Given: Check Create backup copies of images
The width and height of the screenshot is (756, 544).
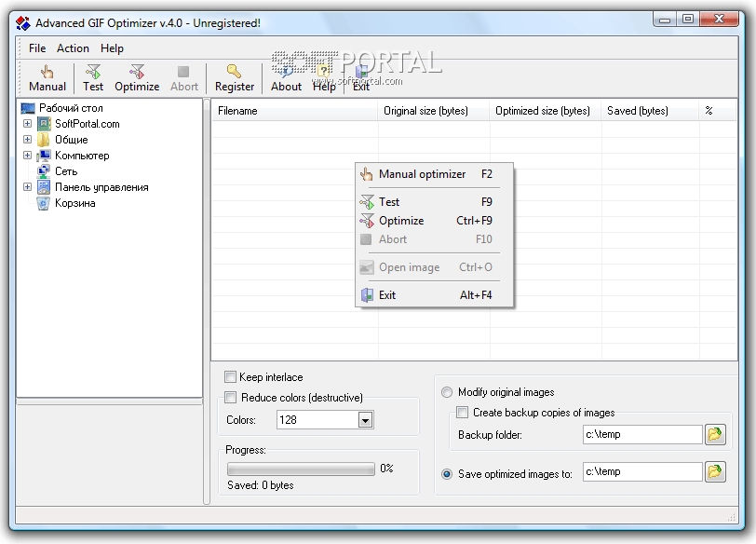Looking at the screenshot, I should click(x=463, y=413).
